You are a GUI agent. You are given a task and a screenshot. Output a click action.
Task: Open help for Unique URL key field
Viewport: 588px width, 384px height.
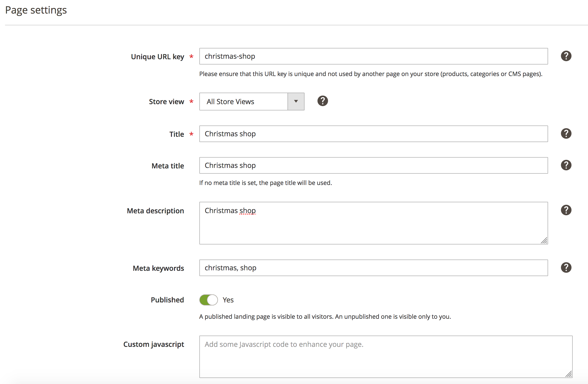click(566, 56)
